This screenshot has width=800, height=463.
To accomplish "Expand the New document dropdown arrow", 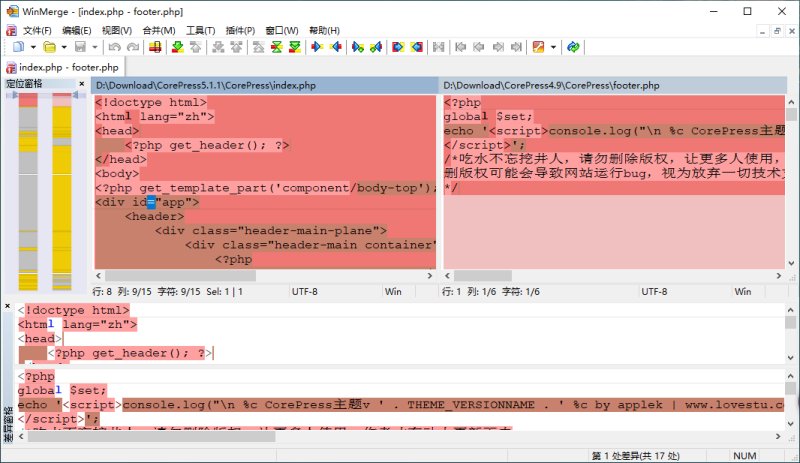I will point(33,47).
